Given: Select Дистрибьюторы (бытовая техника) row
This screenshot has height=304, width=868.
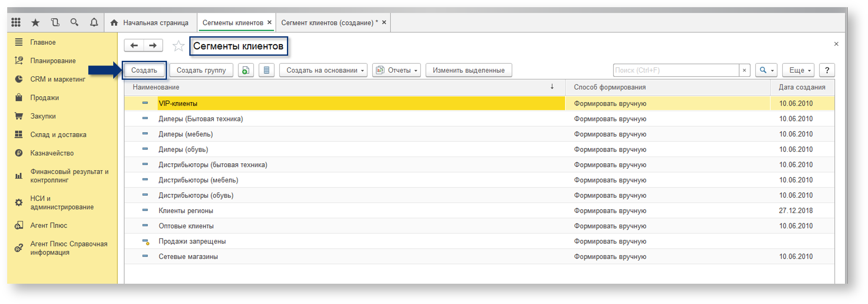Looking at the screenshot, I should (479, 165).
